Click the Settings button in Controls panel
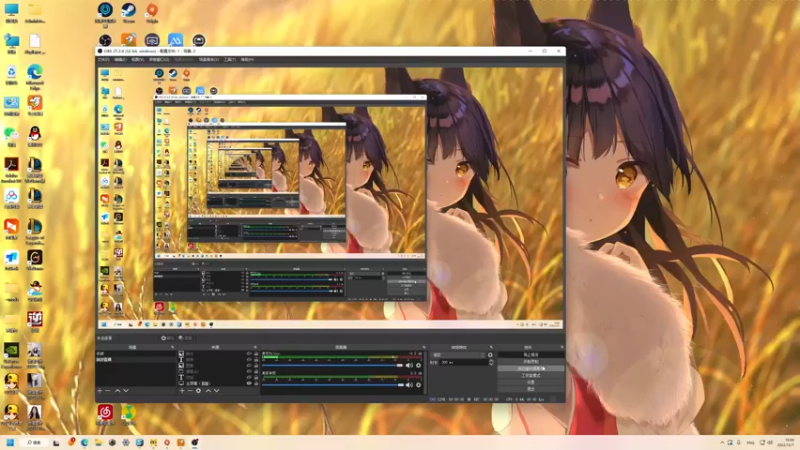This screenshot has height=450, width=800. [531, 382]
